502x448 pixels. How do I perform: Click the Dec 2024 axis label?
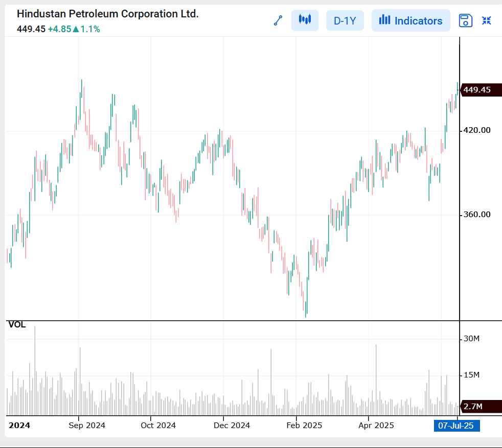click(x=232, y=426)
